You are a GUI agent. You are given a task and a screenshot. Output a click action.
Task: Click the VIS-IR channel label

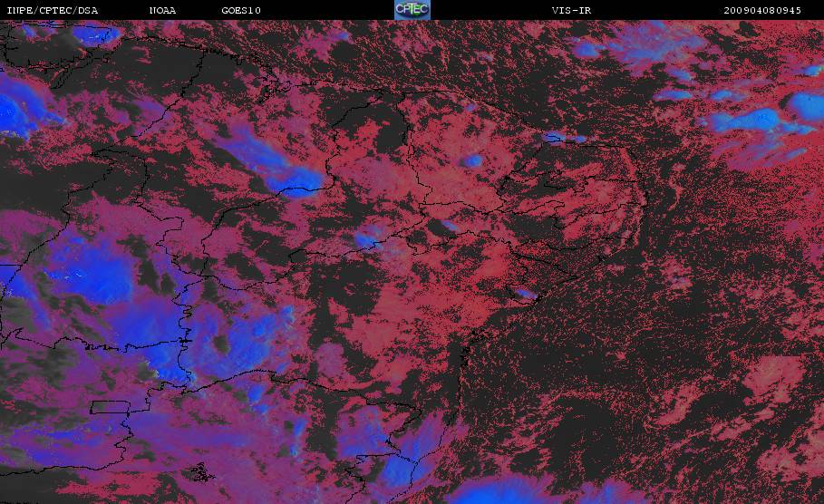click(x=572, y=10)
